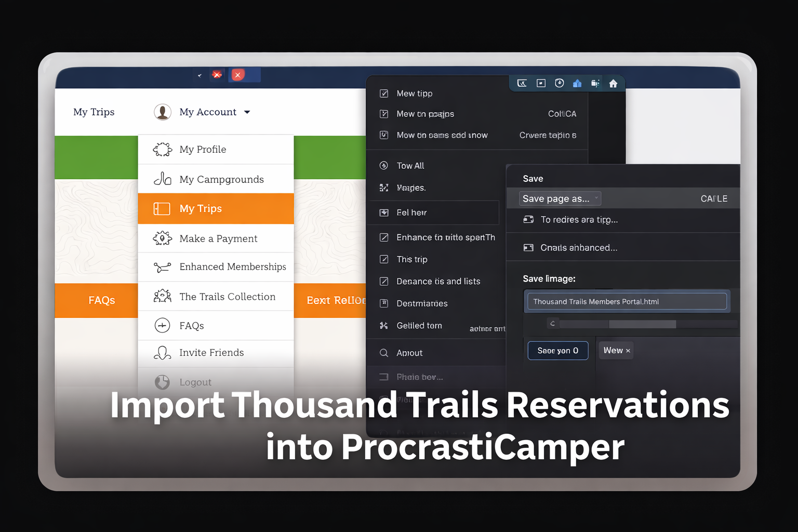
Task: Toggle Desance tis and lists checkbox
Action: 384,282
